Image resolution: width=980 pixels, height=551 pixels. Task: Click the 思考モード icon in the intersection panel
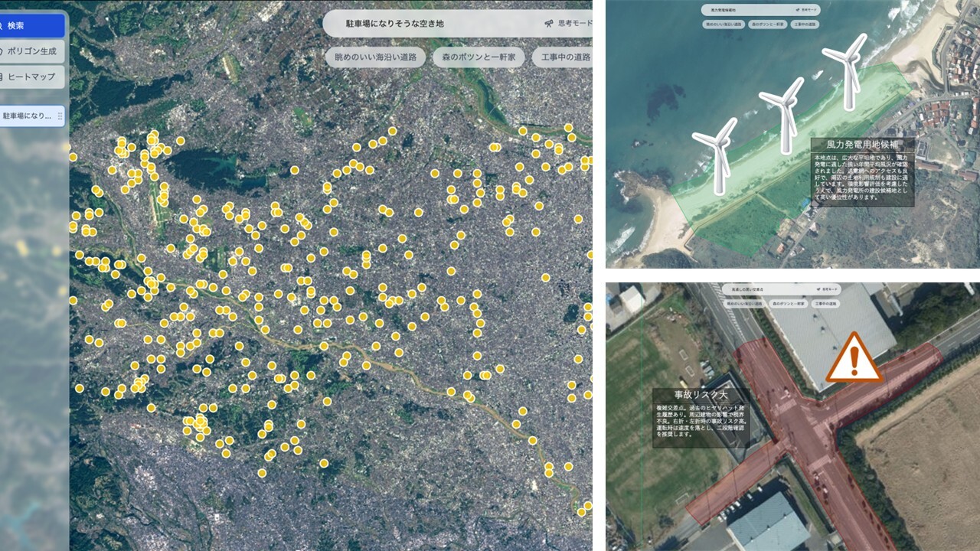[x=818, y=289]
